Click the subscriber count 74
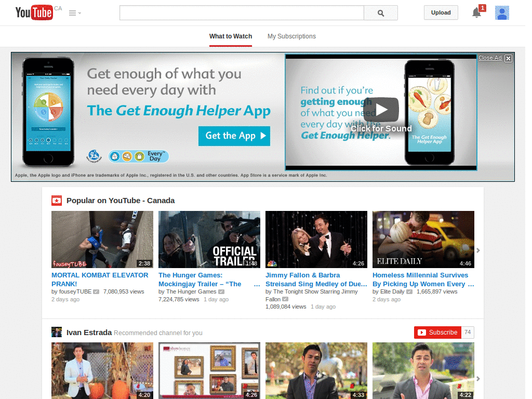Viewport: 532px width, 399px height. 468,332
